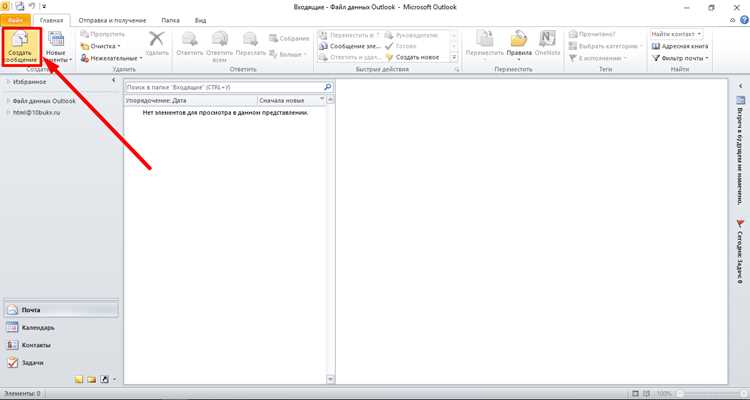Expand the Избранное favorites section
This screenshot has width=750, height=400.
click(8, 82)
